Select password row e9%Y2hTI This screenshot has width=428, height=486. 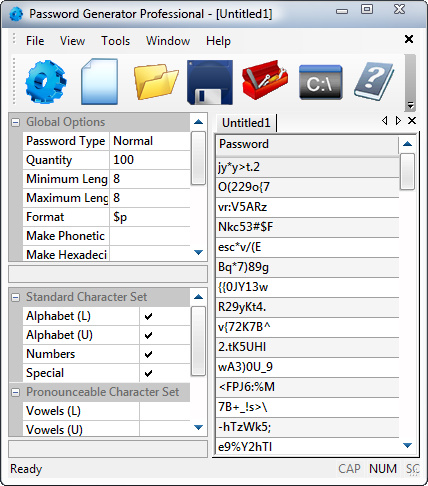tap(307, 447)
